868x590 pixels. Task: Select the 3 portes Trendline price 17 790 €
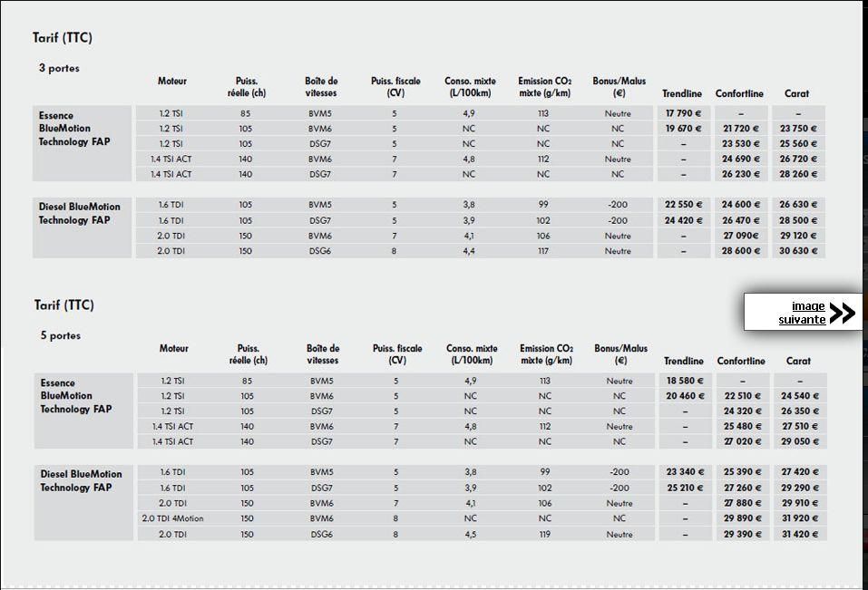(x=683, y=113)
